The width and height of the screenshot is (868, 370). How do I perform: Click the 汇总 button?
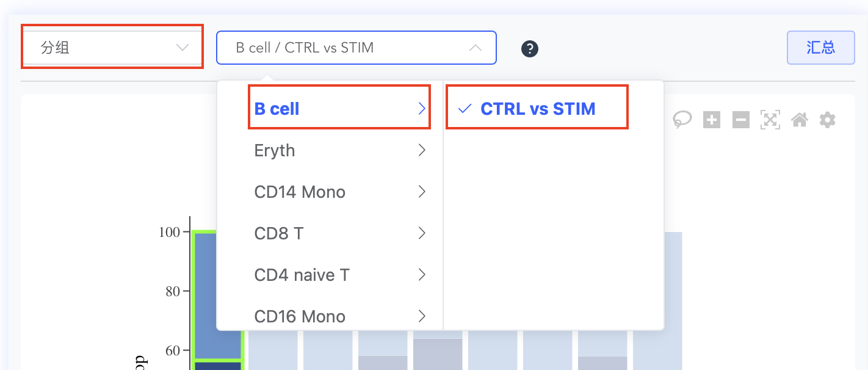(821, 48)
